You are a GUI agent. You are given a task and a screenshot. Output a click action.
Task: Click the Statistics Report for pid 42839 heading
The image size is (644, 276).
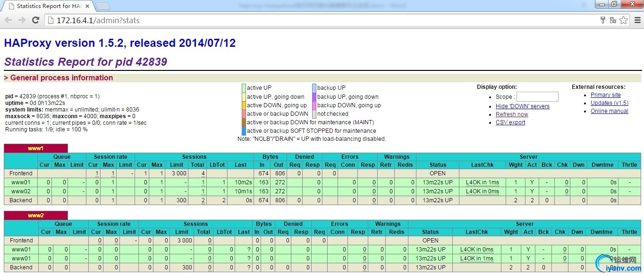(85, 62)
